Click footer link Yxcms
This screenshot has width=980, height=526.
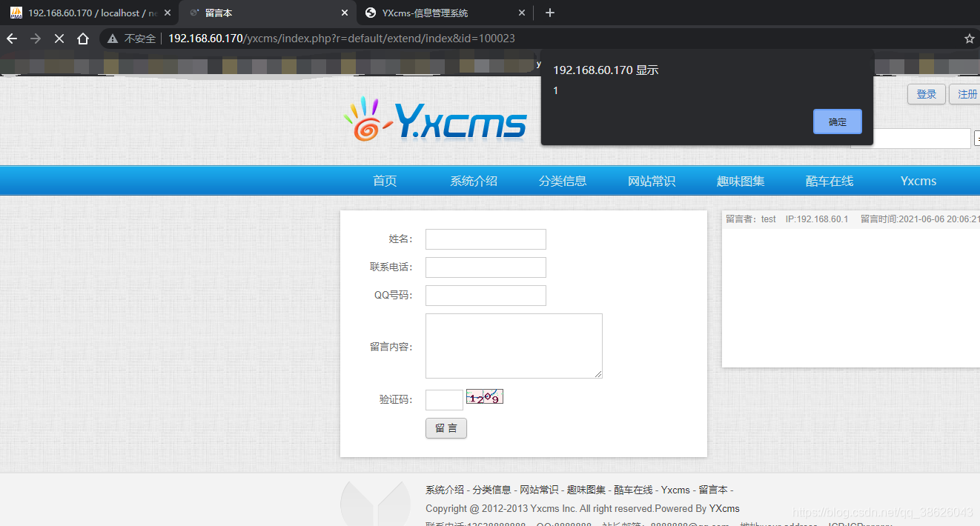pyautogui.click(x=675, y=490)
